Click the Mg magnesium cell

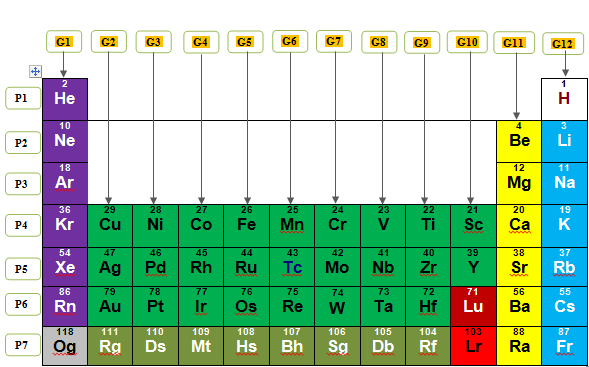point(519,184)
